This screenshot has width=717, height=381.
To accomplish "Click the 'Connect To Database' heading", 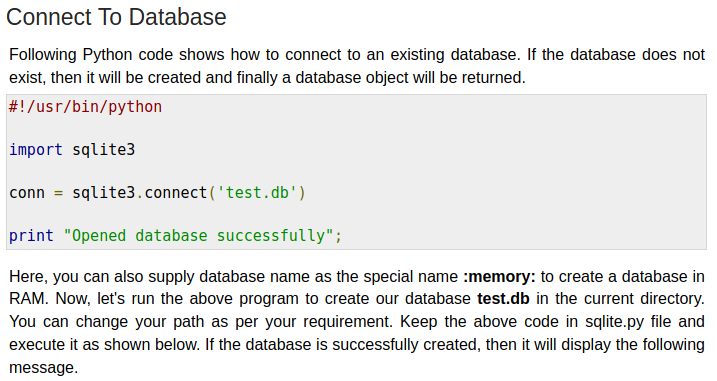I will point(116,17).
